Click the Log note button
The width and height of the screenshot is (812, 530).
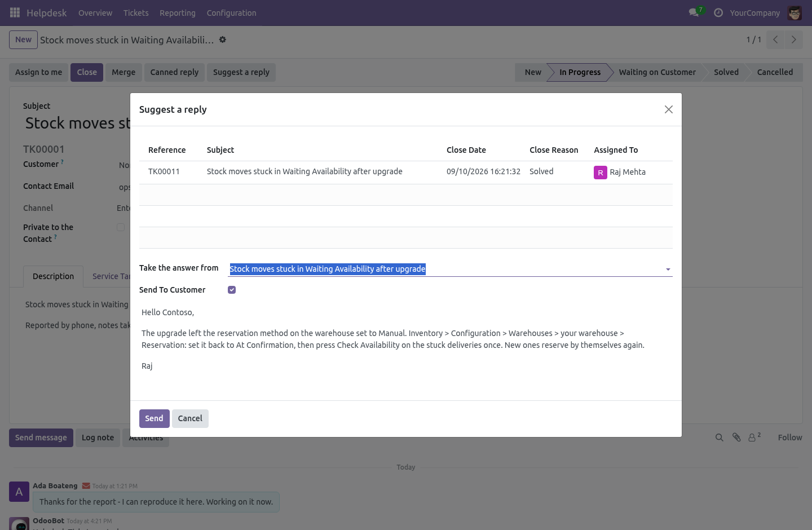coord(98,438)
